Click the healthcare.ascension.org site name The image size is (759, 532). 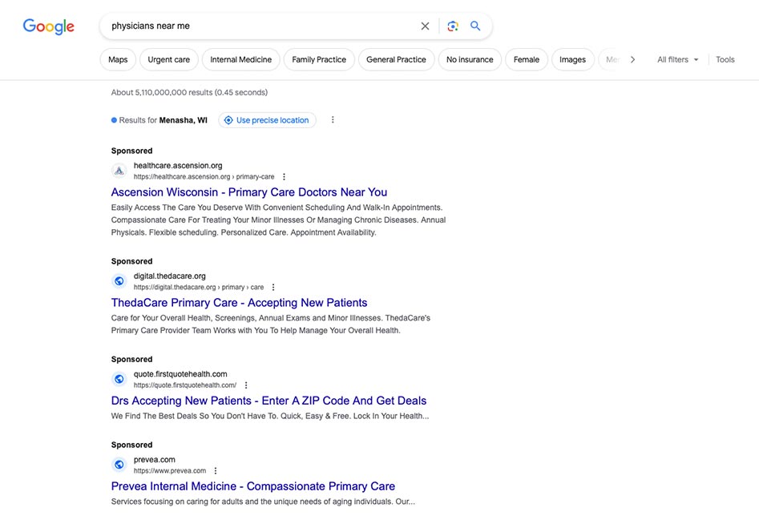click(x=178, y=166)
